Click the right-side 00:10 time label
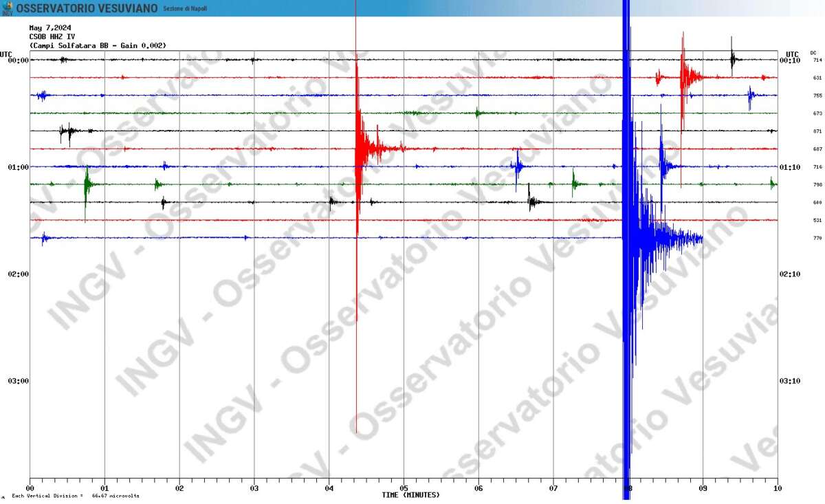Viewport: 825px width, 504px height. (789, 61)
